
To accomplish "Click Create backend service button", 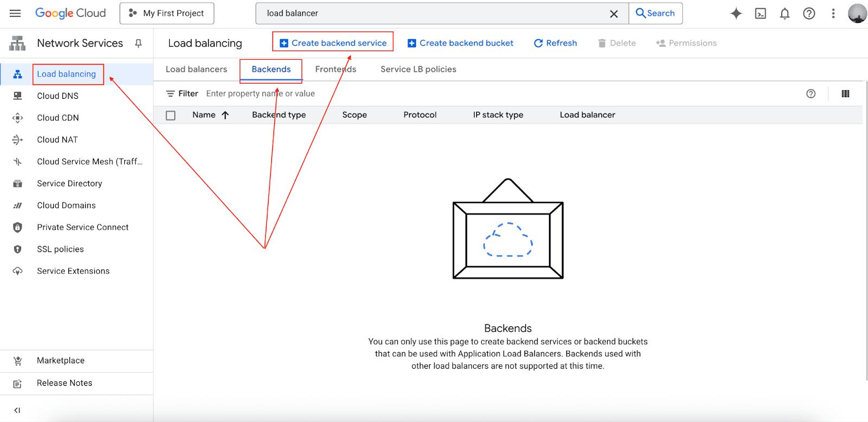I will (333, 43).
